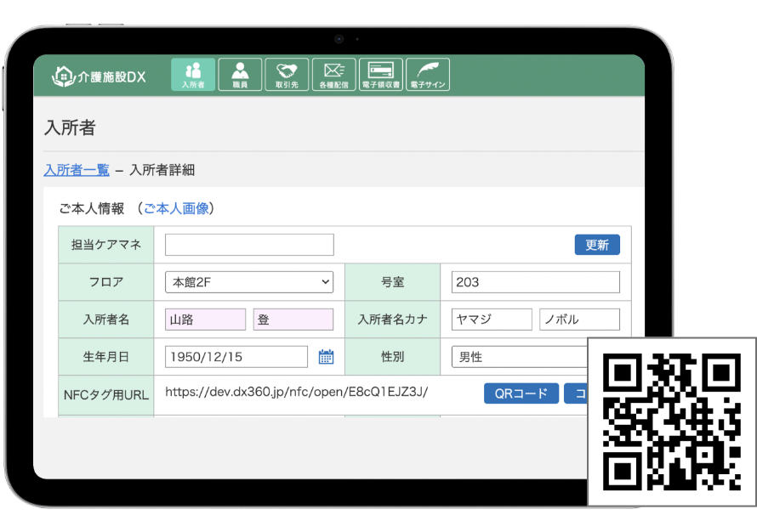This screenshot has width=757, height=532.
Task: Open 電子領収書 electronic receipts
Action: [380, 75]
